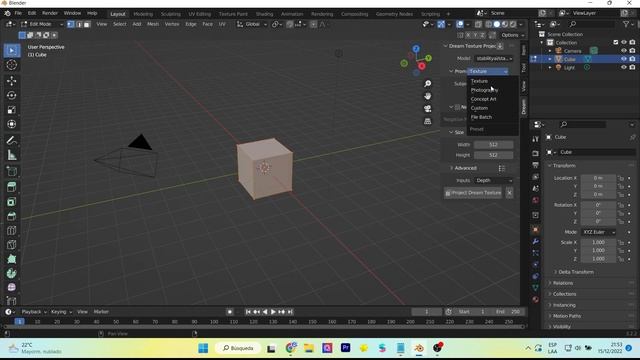The height and width of the screenshot is (360, 640).
Task: Open Render properties tab icon
Action: click(x=536, y=153)
